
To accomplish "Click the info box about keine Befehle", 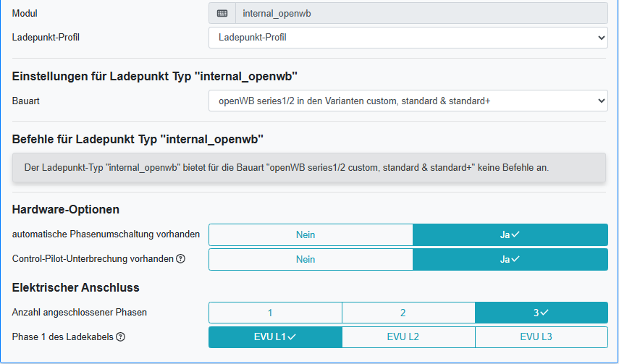I will (x=309, y=167).
